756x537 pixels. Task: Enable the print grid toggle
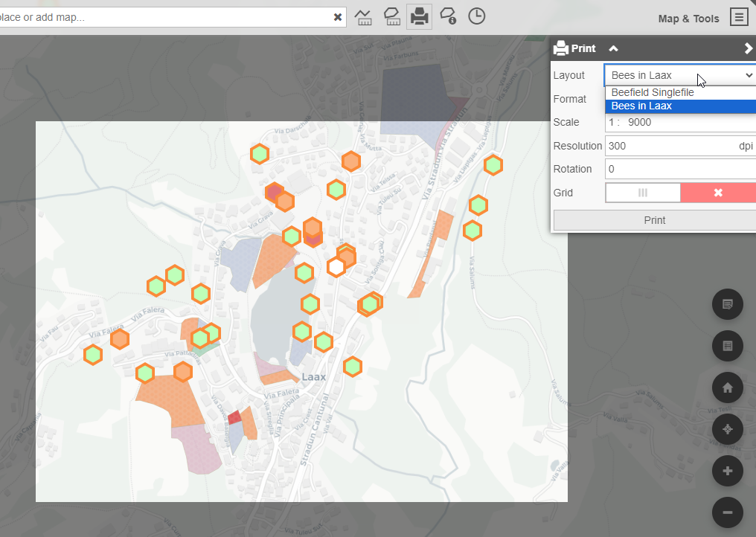643,193
